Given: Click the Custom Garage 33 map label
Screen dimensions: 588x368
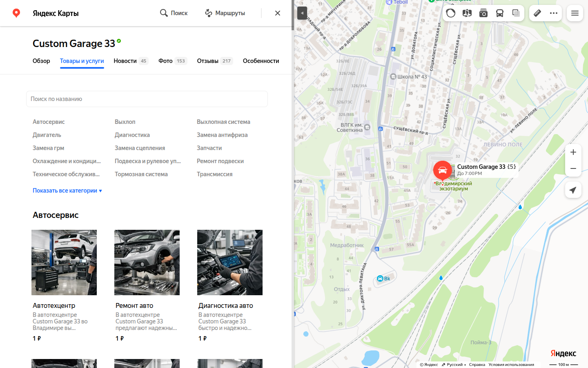Looking at the screenshot, I should point(481,166).
